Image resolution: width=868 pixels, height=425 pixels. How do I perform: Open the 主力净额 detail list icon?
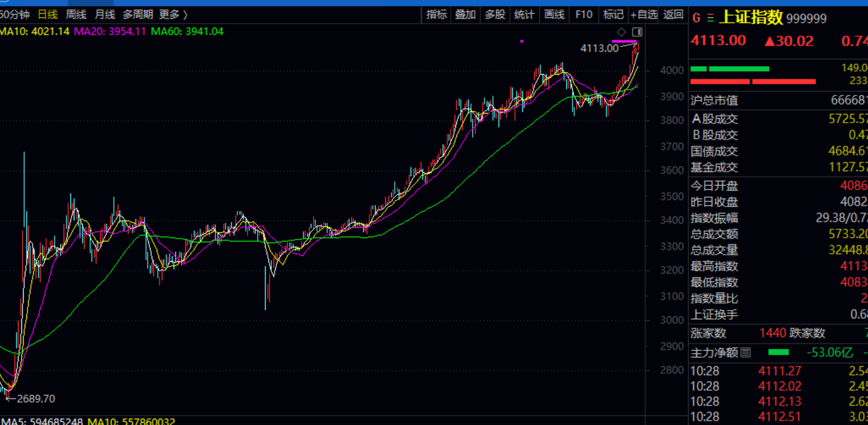746,353
